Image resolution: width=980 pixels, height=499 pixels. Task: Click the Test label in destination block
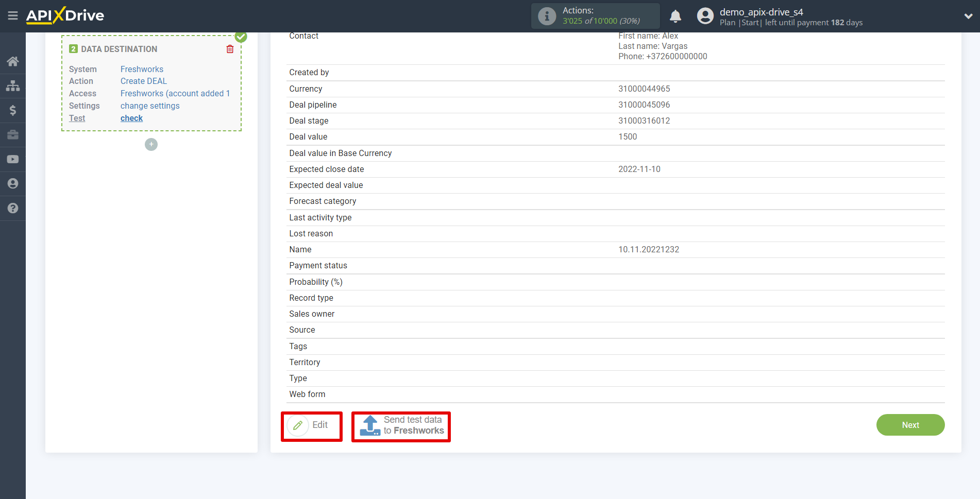(77, 118)
